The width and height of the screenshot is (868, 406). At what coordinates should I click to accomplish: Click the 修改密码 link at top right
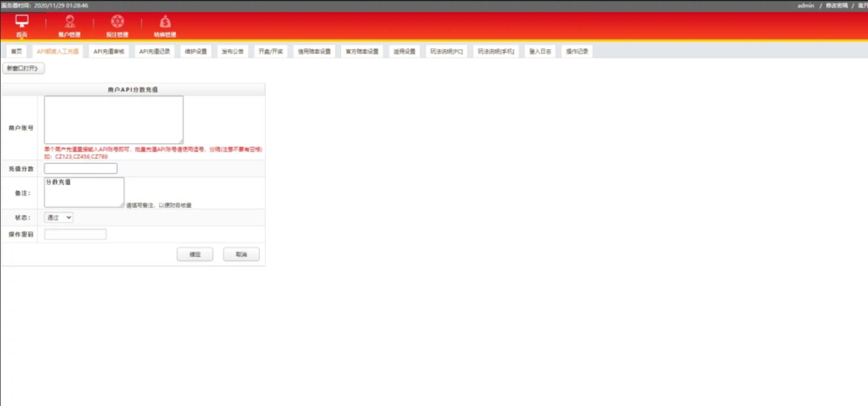(836, 6)
